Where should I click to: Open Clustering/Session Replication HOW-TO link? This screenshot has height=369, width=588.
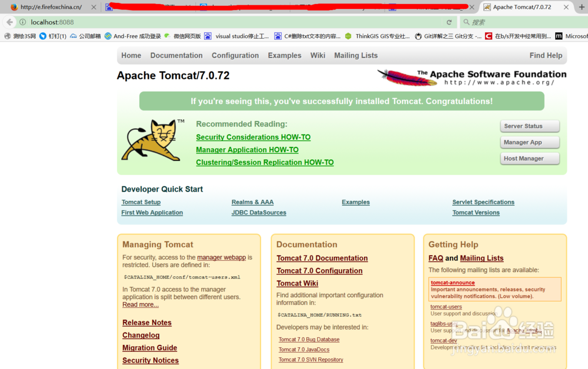point(265,162)
